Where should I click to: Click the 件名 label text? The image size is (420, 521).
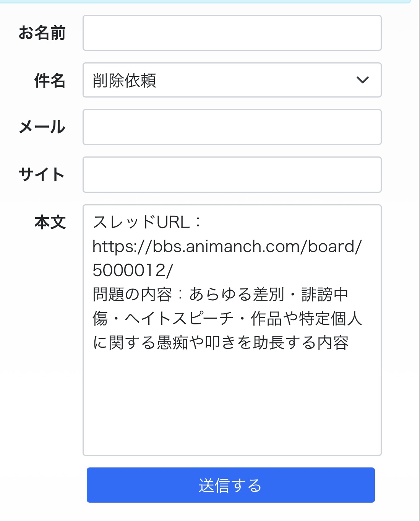point(50,81)
